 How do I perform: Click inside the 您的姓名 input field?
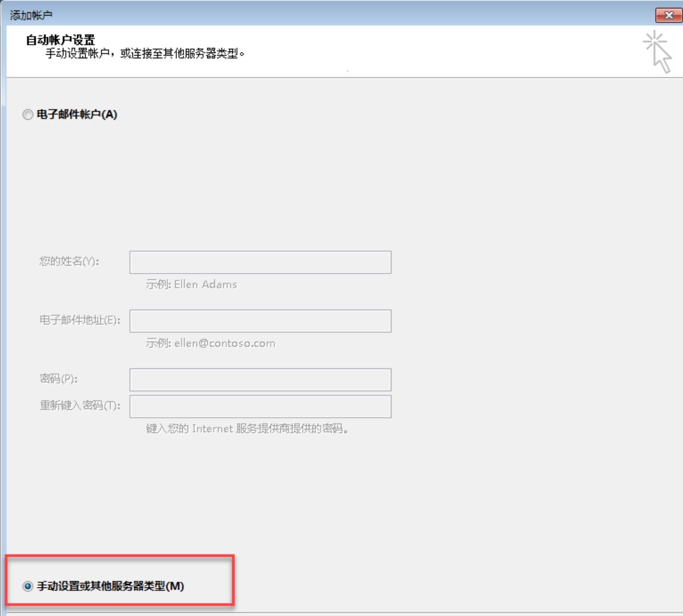pyautogui.click(x=260, y=261)
